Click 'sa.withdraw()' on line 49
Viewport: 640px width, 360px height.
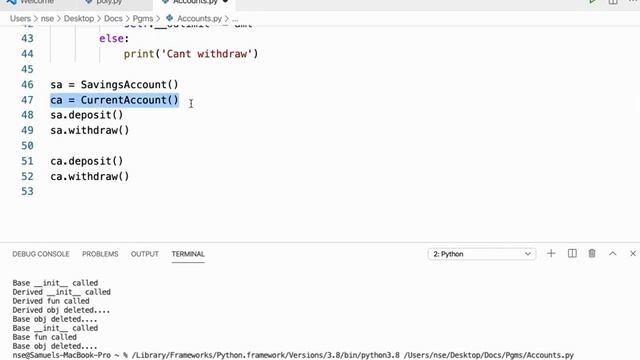(90, 130)
